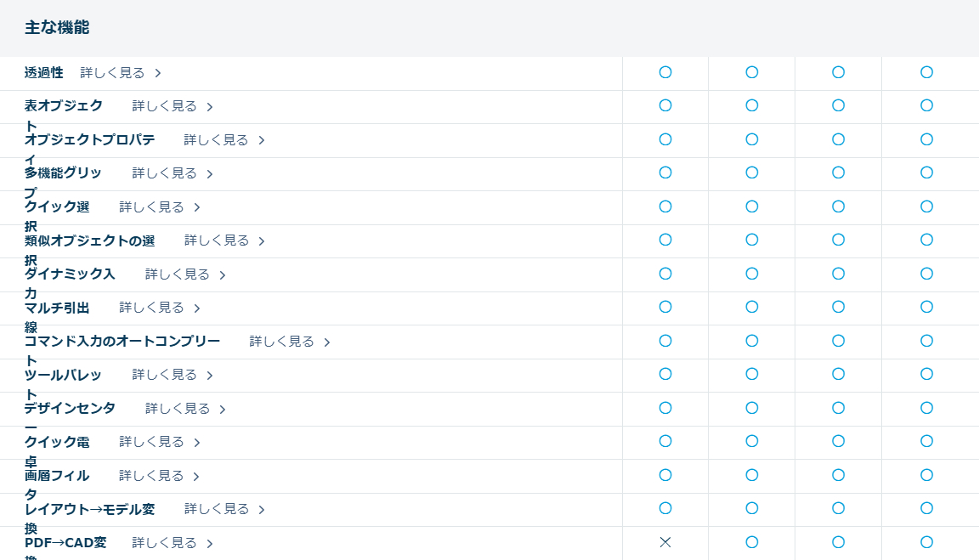979x560 pixels.
Task: Click first column circle in デザインセンター row
Action: [665, 408]
